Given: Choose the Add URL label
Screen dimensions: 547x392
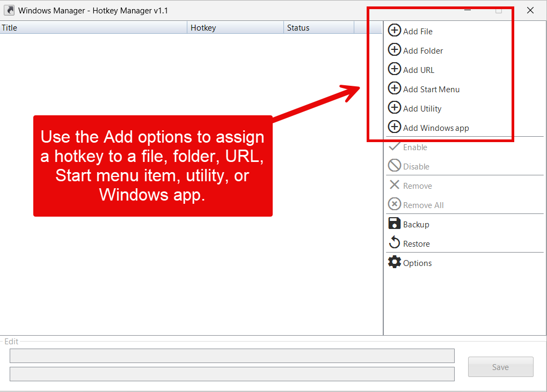Looking at the screenshot, I should pyautogui.click(x=419, y=70).
